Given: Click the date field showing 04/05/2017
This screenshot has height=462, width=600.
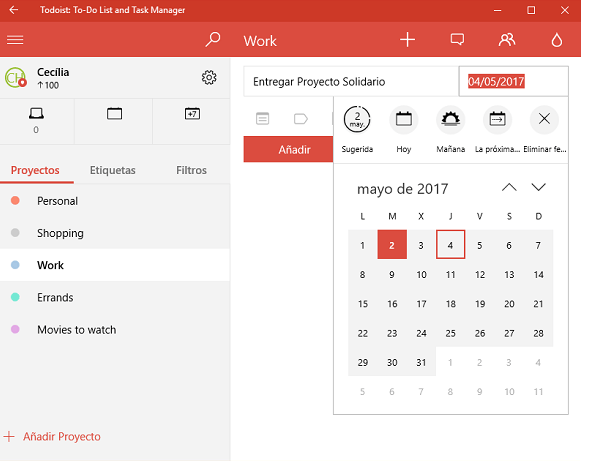Looking at the screenshot, I should click(514, 81).
